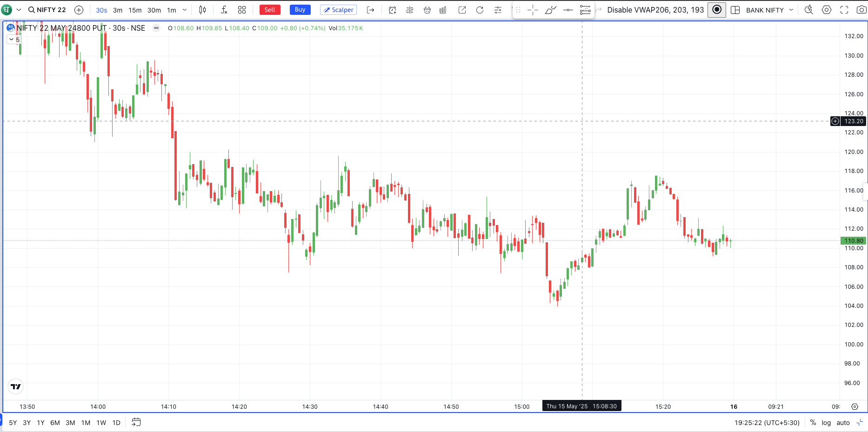Set date range to 3Y
The width and height of the screenshot is (868, 432).
[x=27, y=423]
